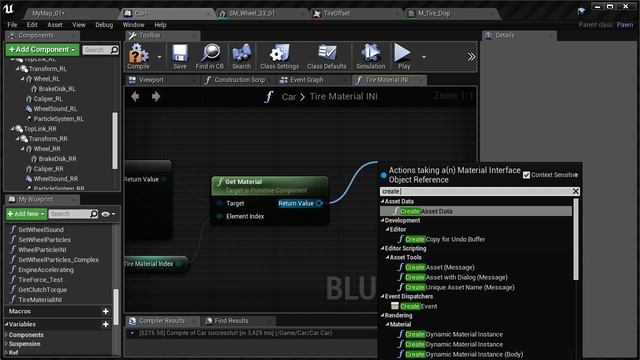Open the Debug menu
Screen dimensions: 640x360
(104, 25)
